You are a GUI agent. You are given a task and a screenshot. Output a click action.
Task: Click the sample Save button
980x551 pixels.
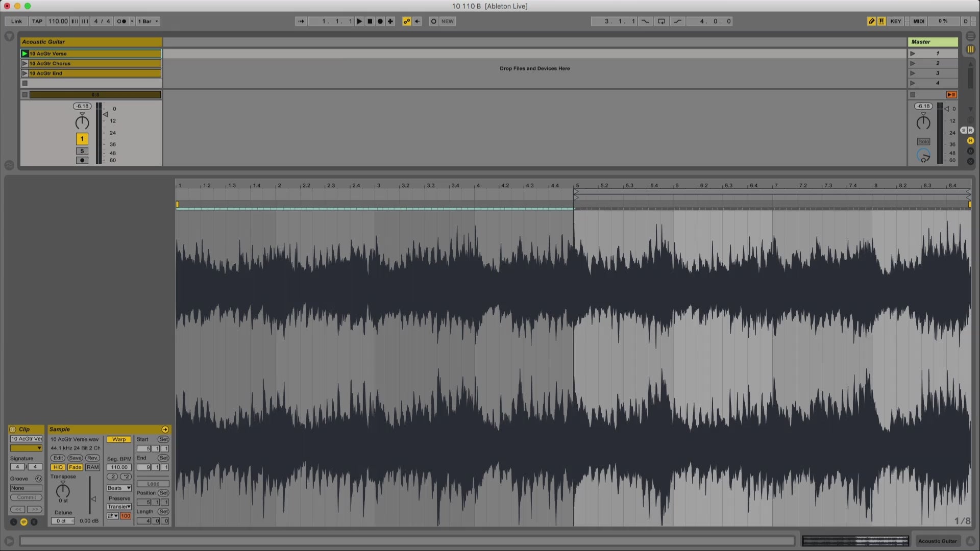(x=75, y=458)
